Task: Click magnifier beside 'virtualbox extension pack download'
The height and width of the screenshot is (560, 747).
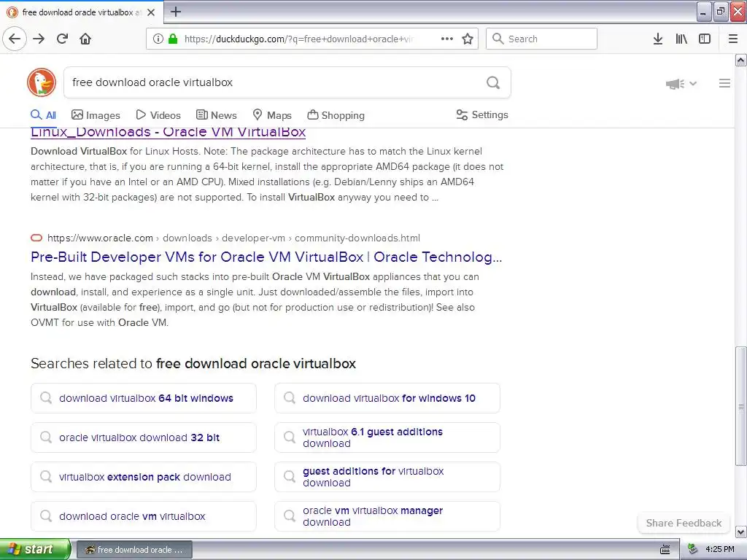Action: point(46,477)
